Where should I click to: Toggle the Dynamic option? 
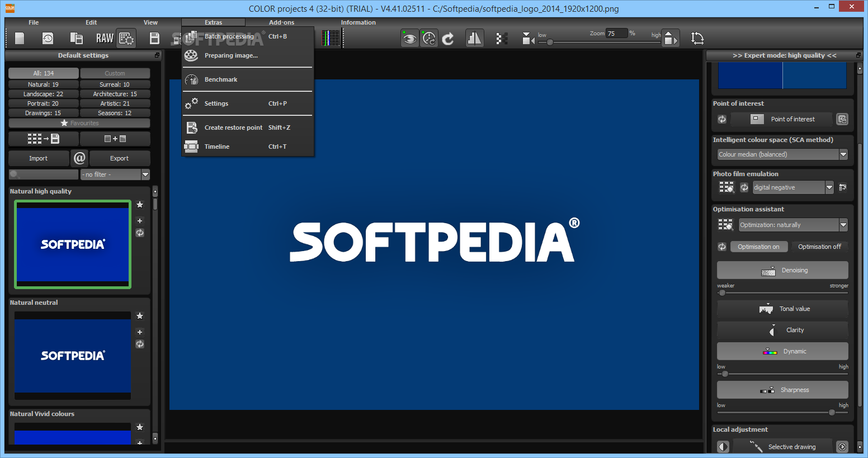782,351
